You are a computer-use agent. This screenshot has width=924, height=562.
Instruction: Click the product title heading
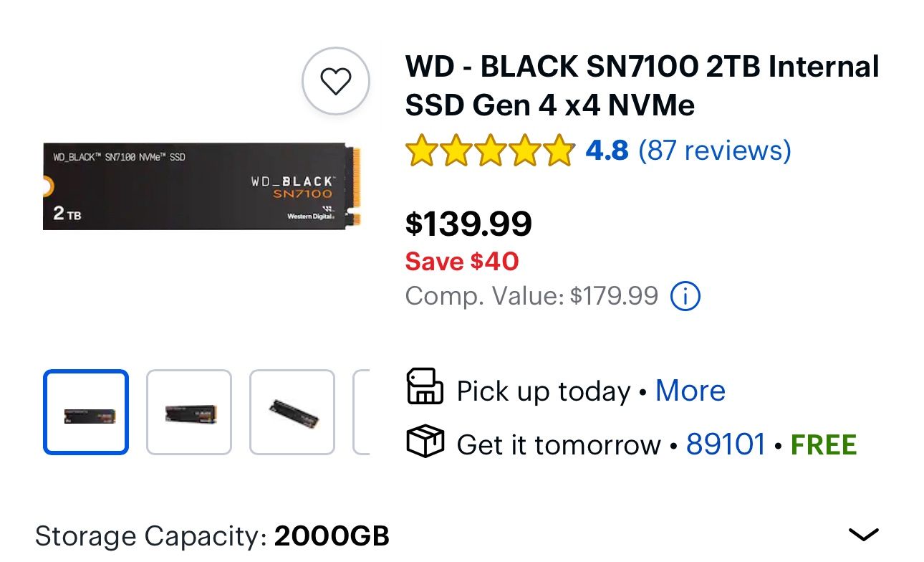[x=642, y=85]
